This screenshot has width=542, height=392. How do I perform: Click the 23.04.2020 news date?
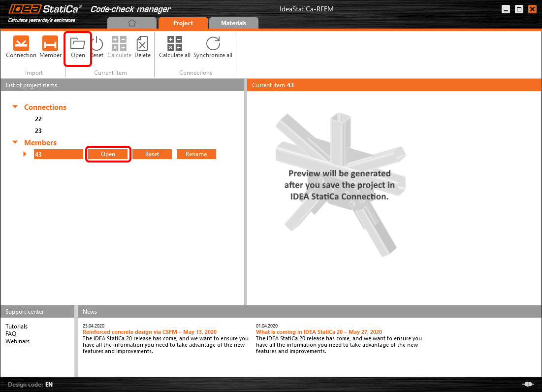94,326
